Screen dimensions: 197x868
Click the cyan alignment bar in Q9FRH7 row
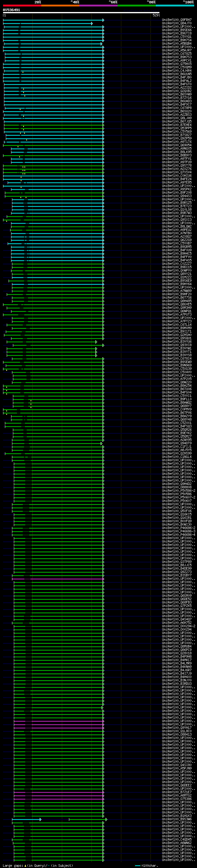[53, 20]
